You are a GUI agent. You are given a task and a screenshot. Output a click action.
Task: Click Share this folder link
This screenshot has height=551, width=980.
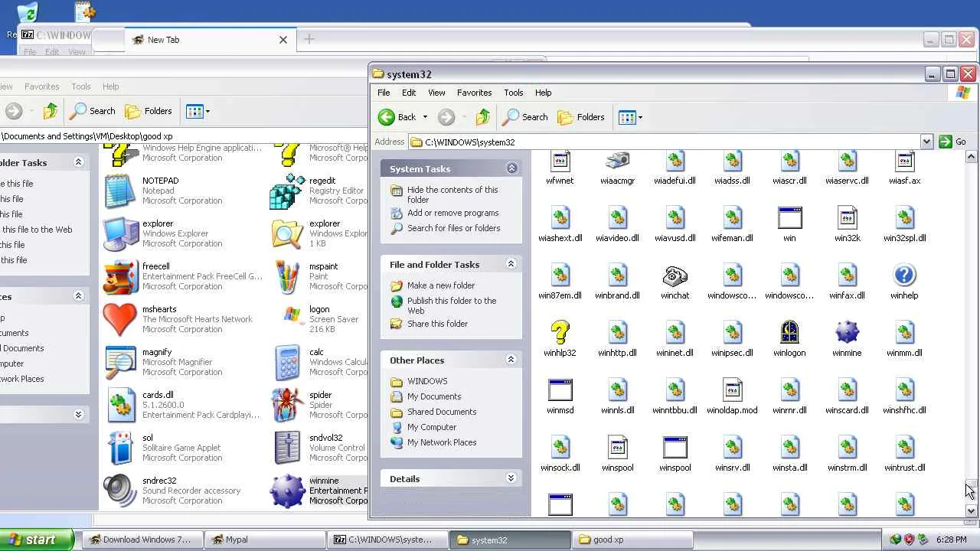pyautogui.click(x=437, y=324)
